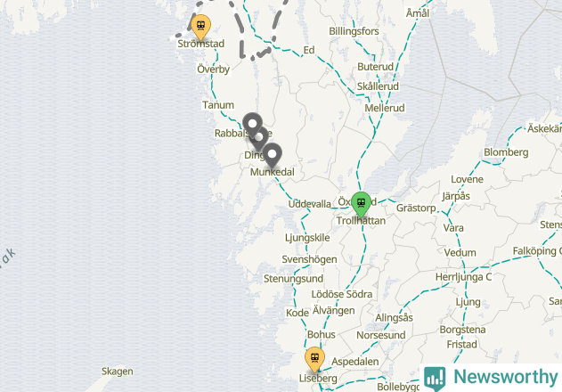Click the Uddevalla station label
The image size is (562, 392).
point(310,204)
